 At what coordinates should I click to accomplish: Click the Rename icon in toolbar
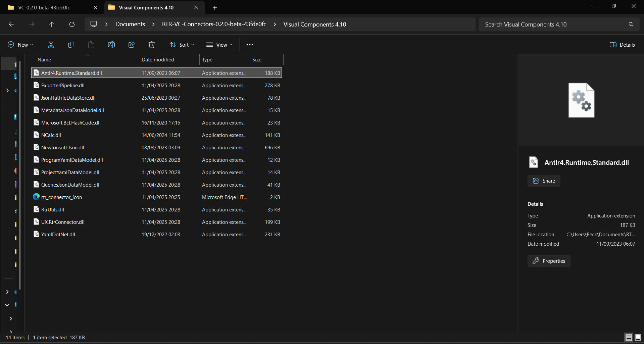pyautogui.click(x=111, y=45)
